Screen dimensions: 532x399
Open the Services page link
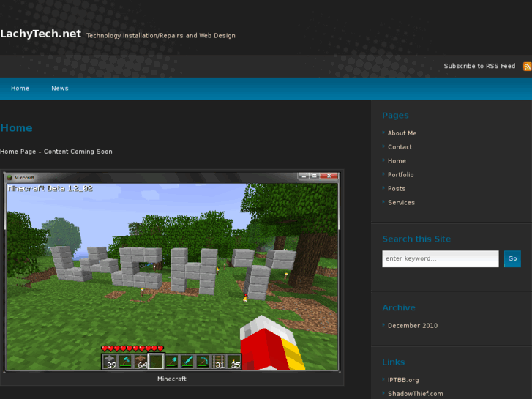coord(401,203)
